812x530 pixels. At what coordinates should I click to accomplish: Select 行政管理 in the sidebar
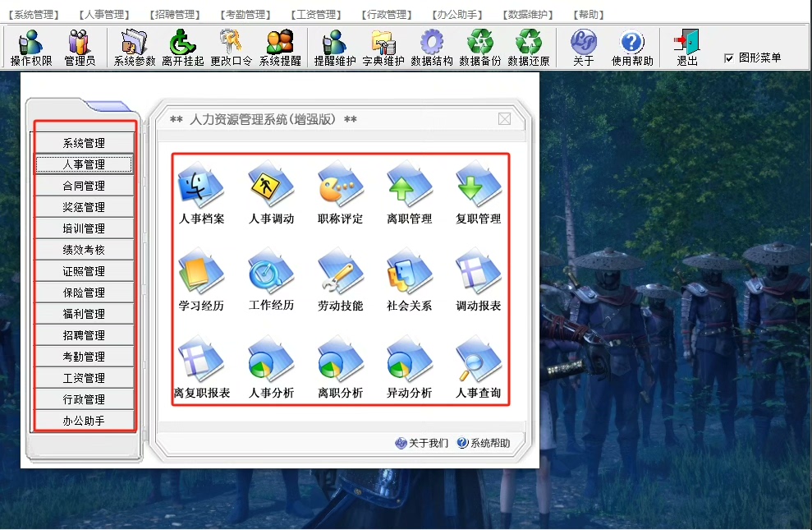[84, 399]
